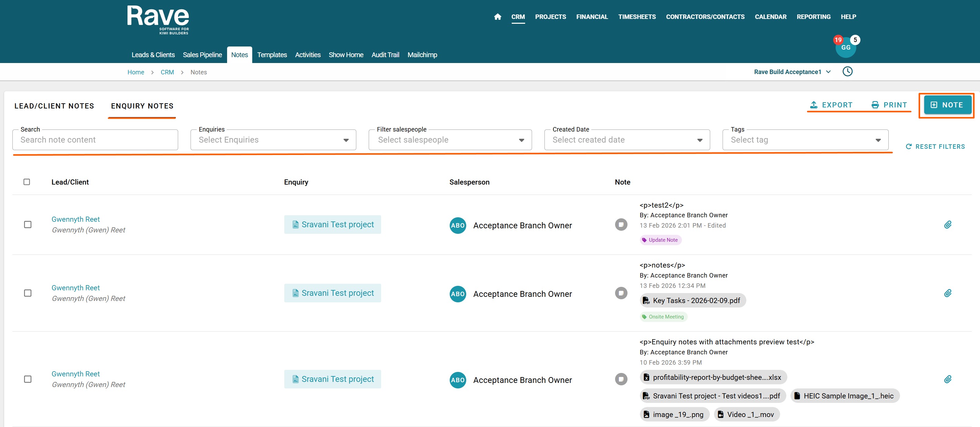This screenshot has width=980, height=427.
Task: Click the Update Note purple tag
Action: [660, 240]
